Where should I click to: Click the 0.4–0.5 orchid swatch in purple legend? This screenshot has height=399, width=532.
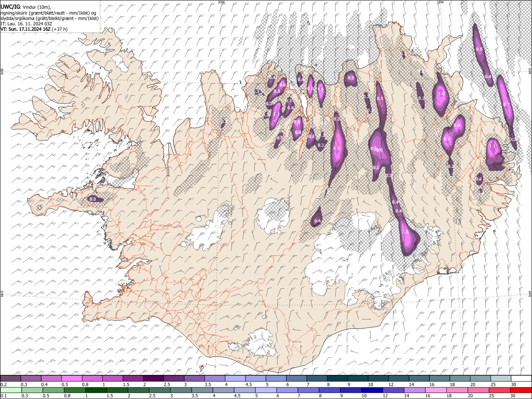coord(51,378)
